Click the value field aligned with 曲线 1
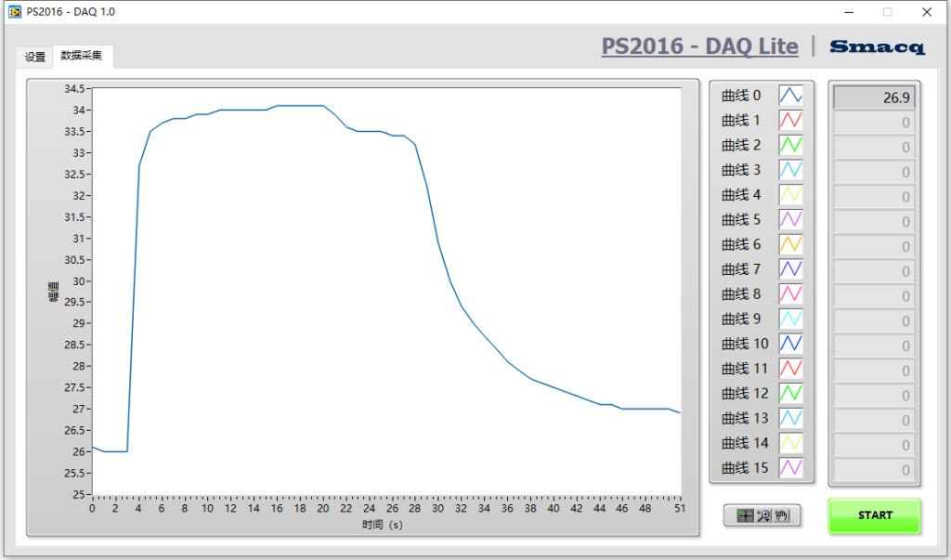The image size is (951, 560). pos(874,122)
